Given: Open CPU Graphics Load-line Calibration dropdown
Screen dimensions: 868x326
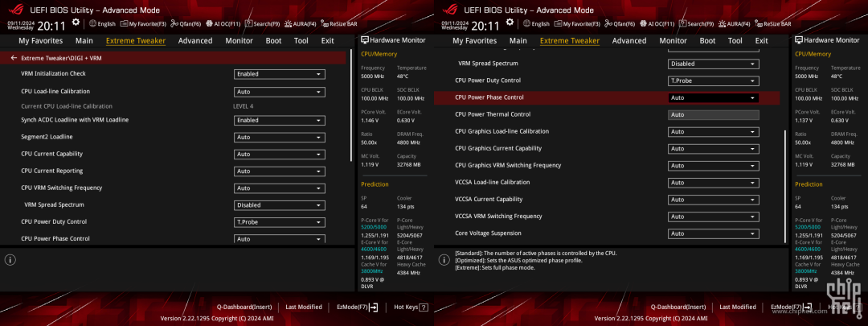Looking at the screenshot, I should pos(714,132).
